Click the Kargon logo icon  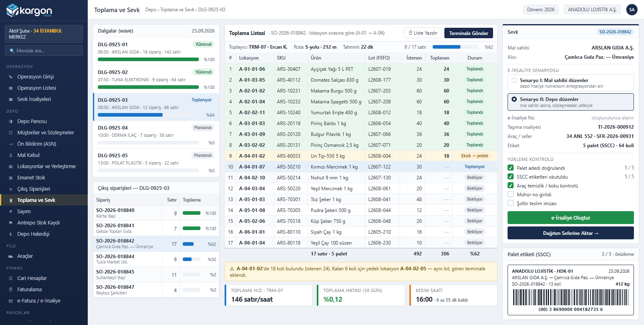(12, 10)
